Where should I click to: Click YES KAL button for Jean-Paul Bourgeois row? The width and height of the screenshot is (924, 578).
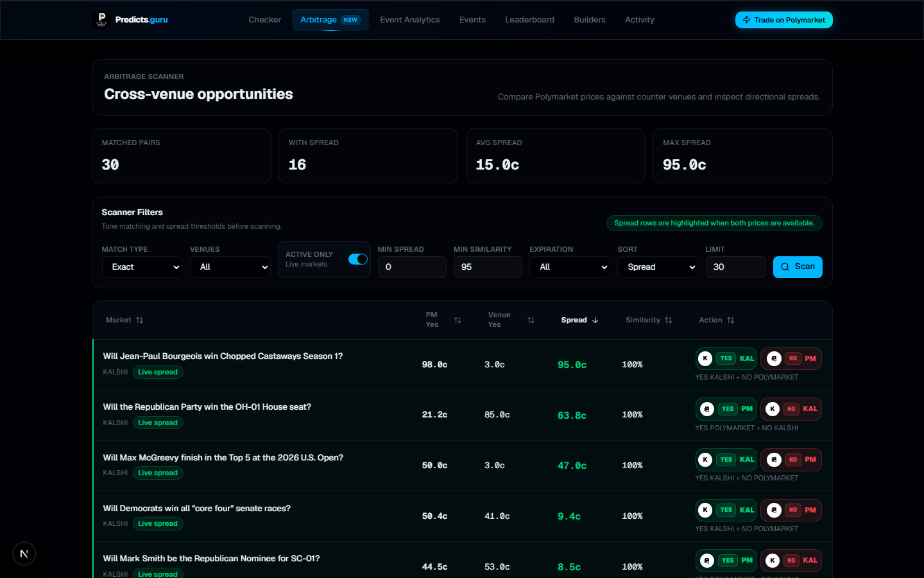coord(726,358)
